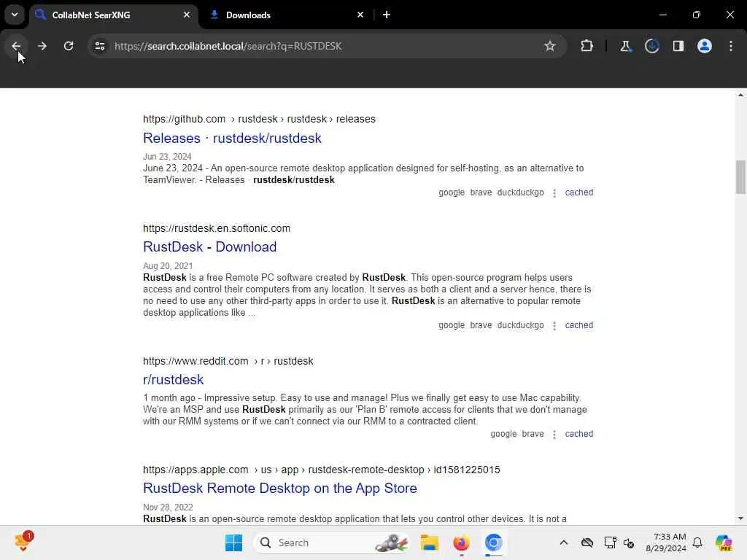
Task: Open Chrome Labs flask icon
Action: [x=625, y=46]
